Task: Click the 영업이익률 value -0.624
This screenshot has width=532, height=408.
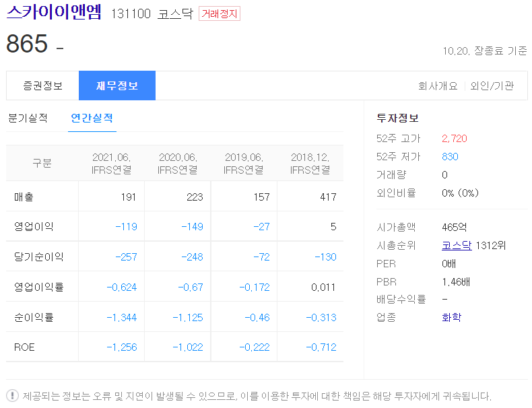Action: pyautogui.click(x=122, y=287)
